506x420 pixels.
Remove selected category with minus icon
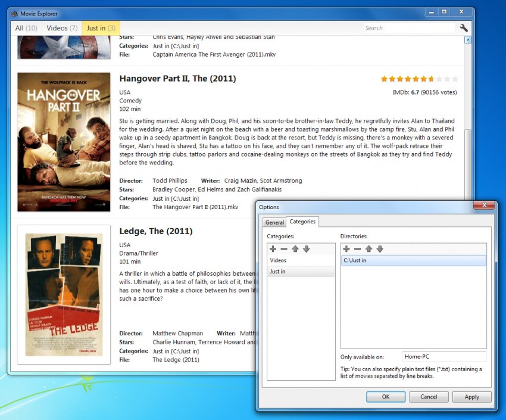tap(284, 248)
